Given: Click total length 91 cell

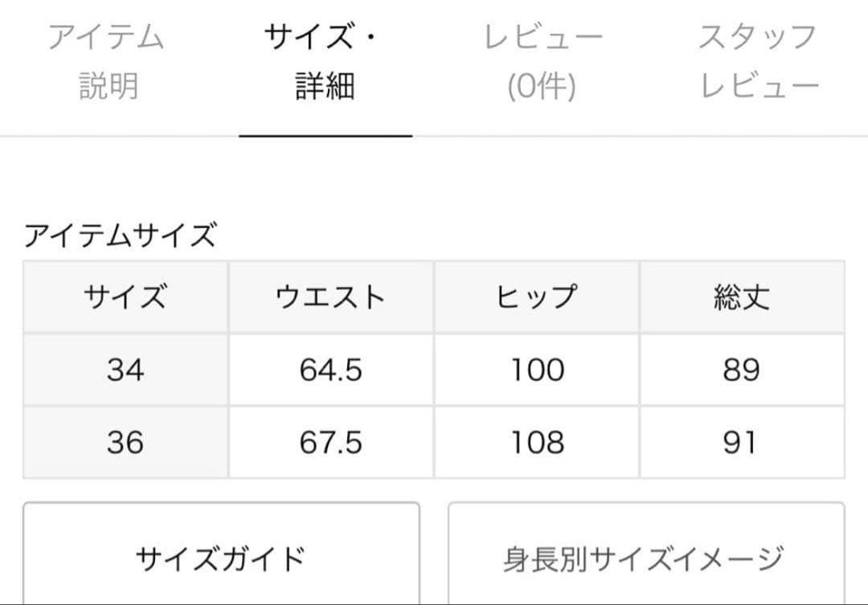Looking at the screenshot, I should point(742,442).
